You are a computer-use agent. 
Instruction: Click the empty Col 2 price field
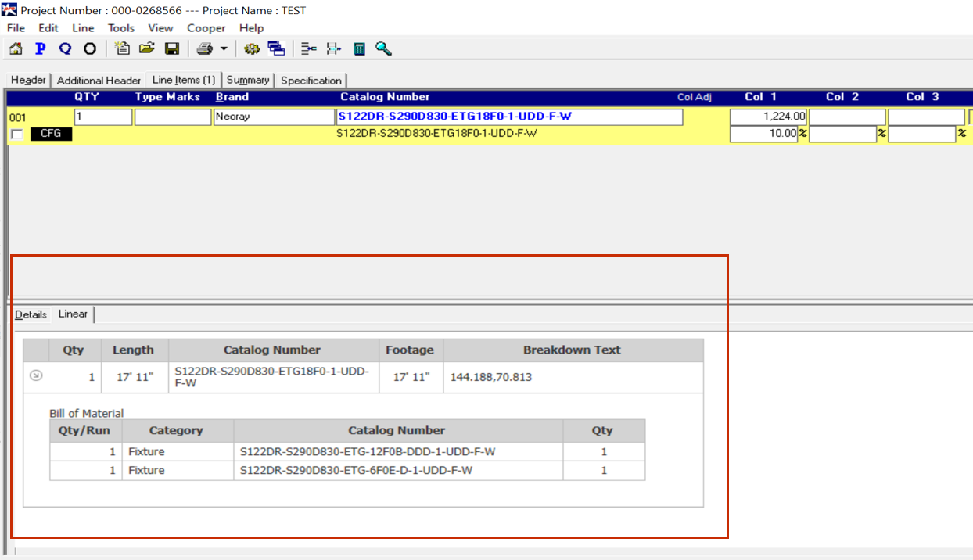(847, 117)
